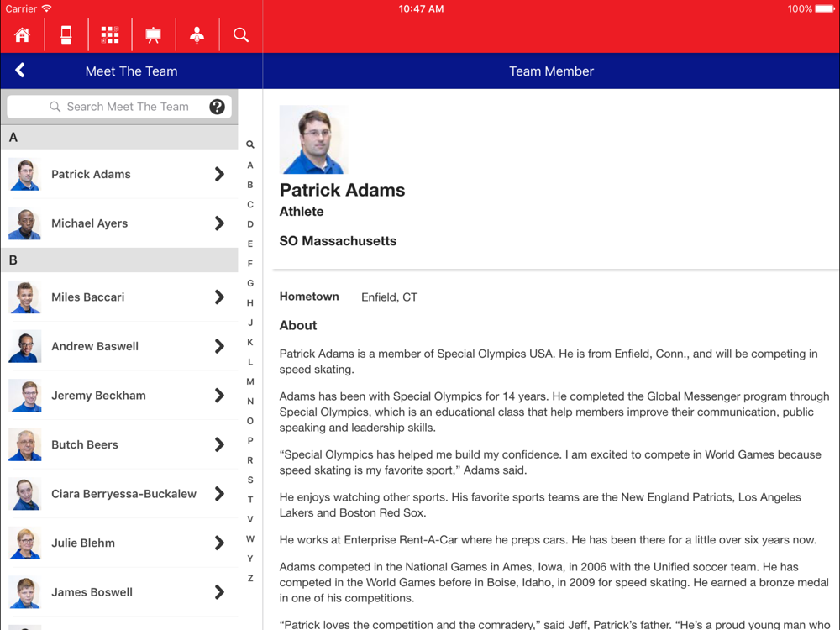Open Patrick Adams row chevron

click(219, 174)
